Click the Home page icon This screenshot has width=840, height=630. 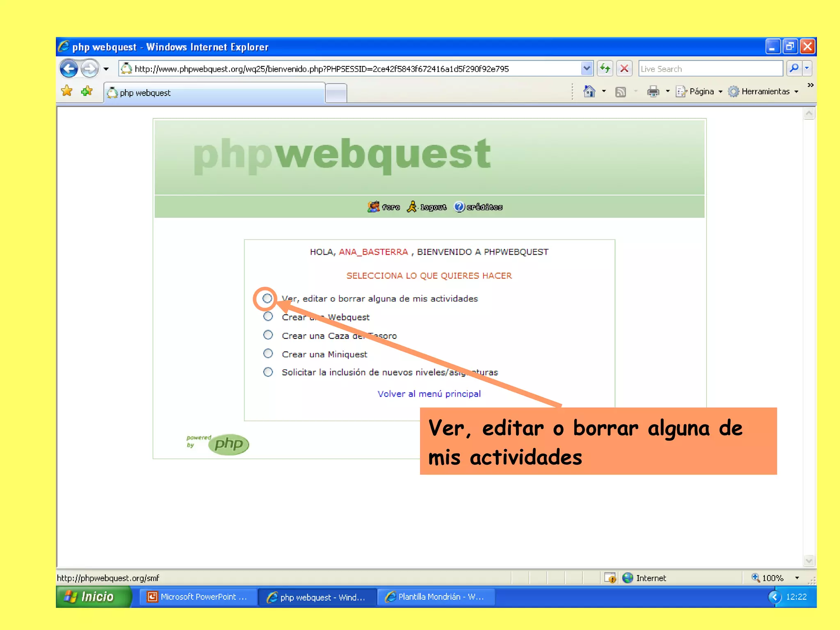589,91
